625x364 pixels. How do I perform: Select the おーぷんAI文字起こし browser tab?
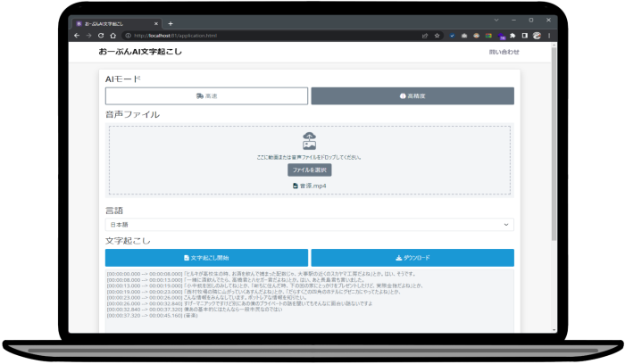pyautogui.click(x=116, y=23)
